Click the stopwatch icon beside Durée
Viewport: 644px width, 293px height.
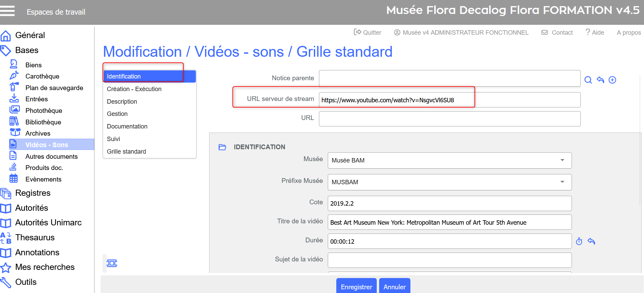pos(579,241)
